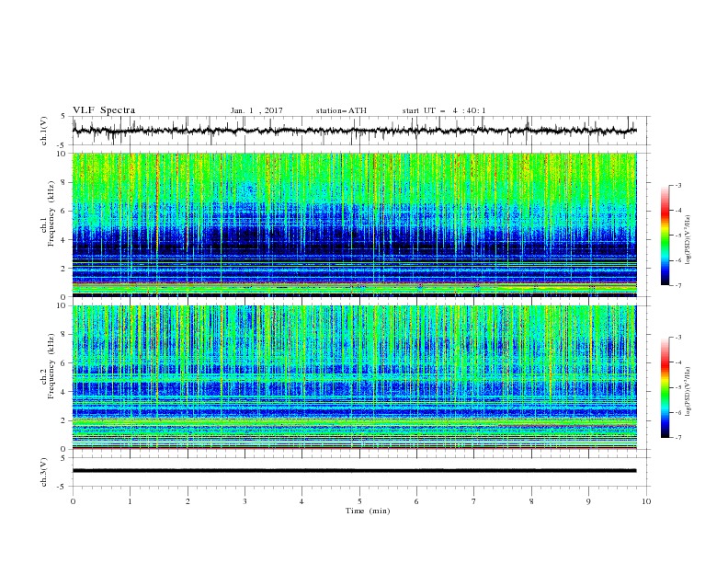
Task: Select the date "Jan. 1 , 2017"
Action: coord(256,110)
